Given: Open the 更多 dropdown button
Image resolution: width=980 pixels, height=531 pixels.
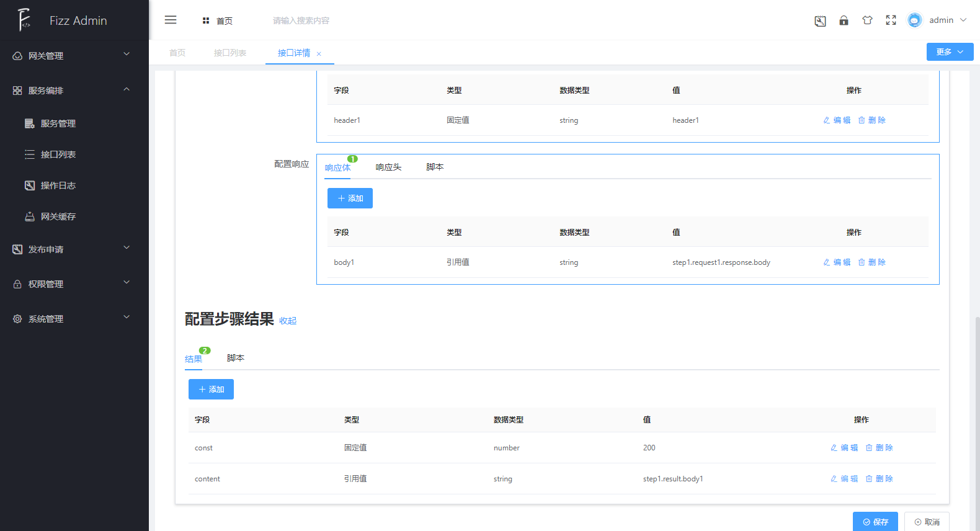Looking at the screenshot, I should coord(950,52).
